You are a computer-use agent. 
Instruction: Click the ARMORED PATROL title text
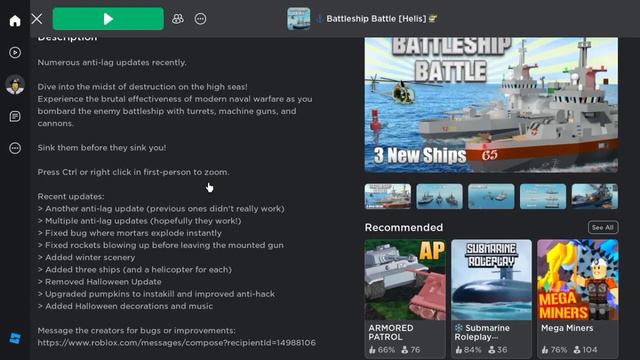tap(391, 332)
